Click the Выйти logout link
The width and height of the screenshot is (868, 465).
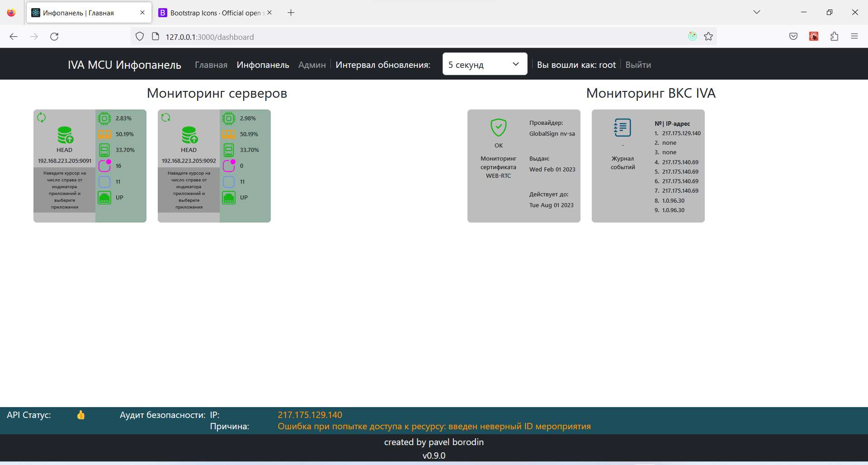point(638,65)
